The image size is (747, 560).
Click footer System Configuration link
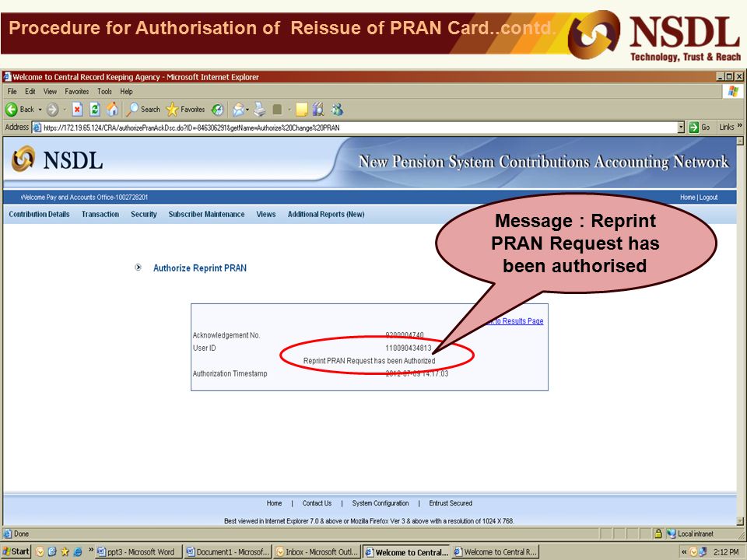pyautogui.click(x=381, y=503)
